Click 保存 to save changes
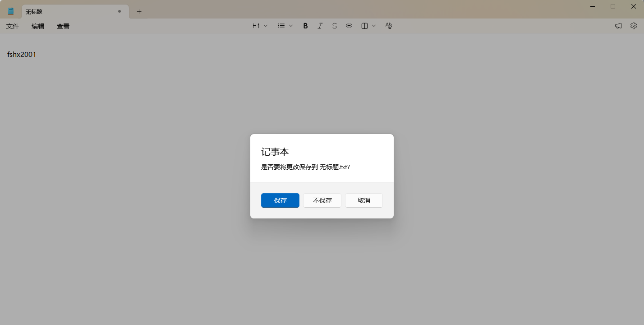The height and width of the screenshot is (325, 644). coord(280,200)
